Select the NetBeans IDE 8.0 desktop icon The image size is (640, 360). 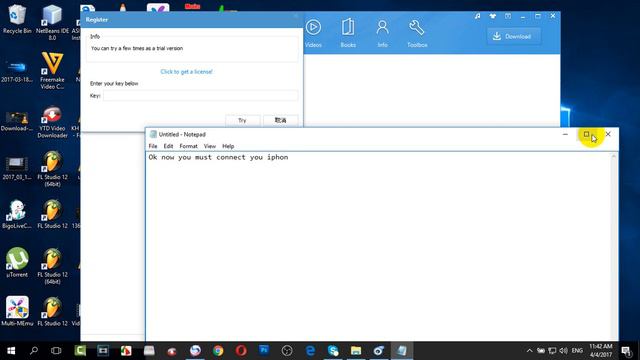coord(52,22)
